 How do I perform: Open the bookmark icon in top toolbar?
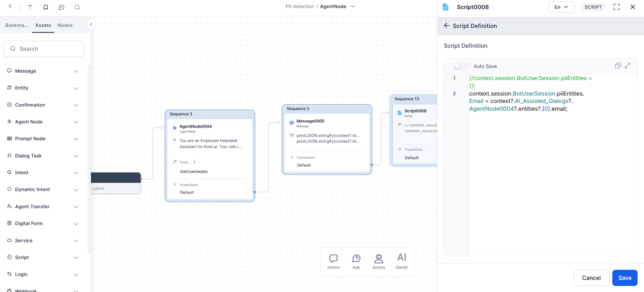(x=46, y=7)
